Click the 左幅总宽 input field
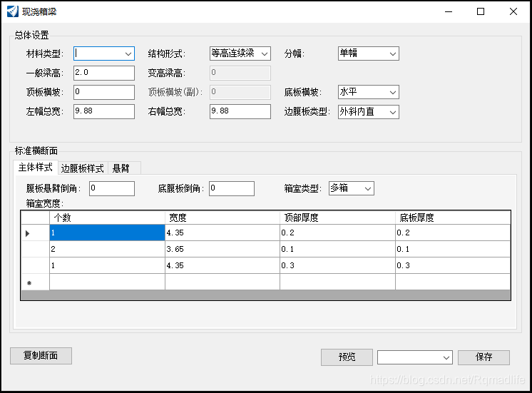The width and height of the screenshot is (532, 393). 104,112
